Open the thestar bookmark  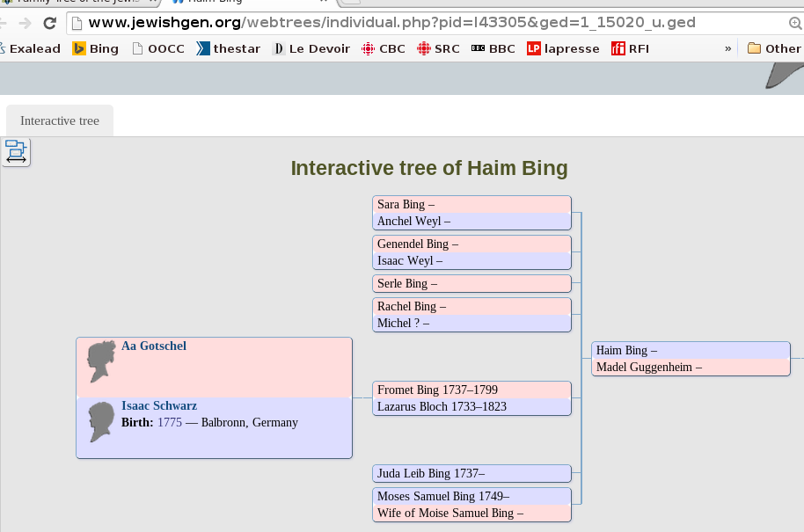(228, 48)
